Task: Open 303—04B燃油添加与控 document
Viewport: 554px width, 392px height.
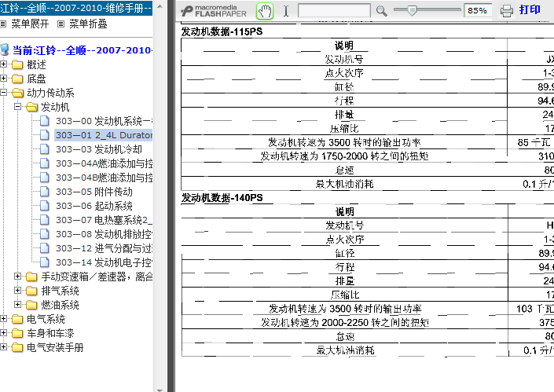Action: click(104, 178)
